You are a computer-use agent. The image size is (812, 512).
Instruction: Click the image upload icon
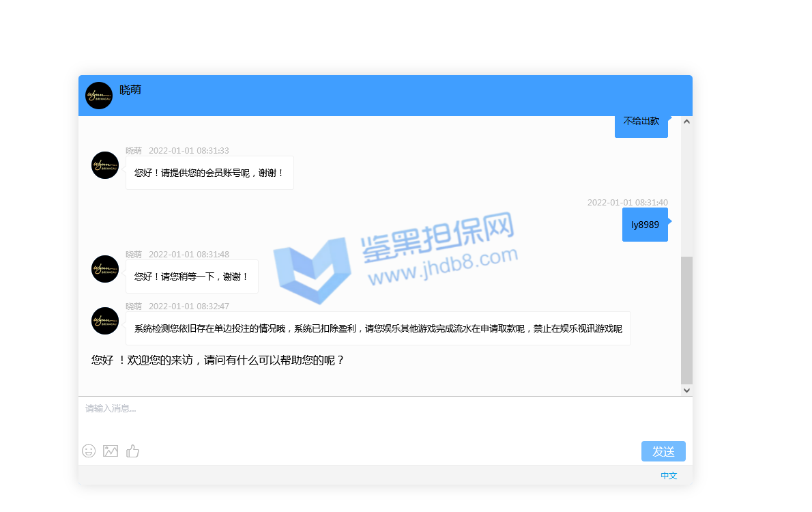(x=111, y=451)
